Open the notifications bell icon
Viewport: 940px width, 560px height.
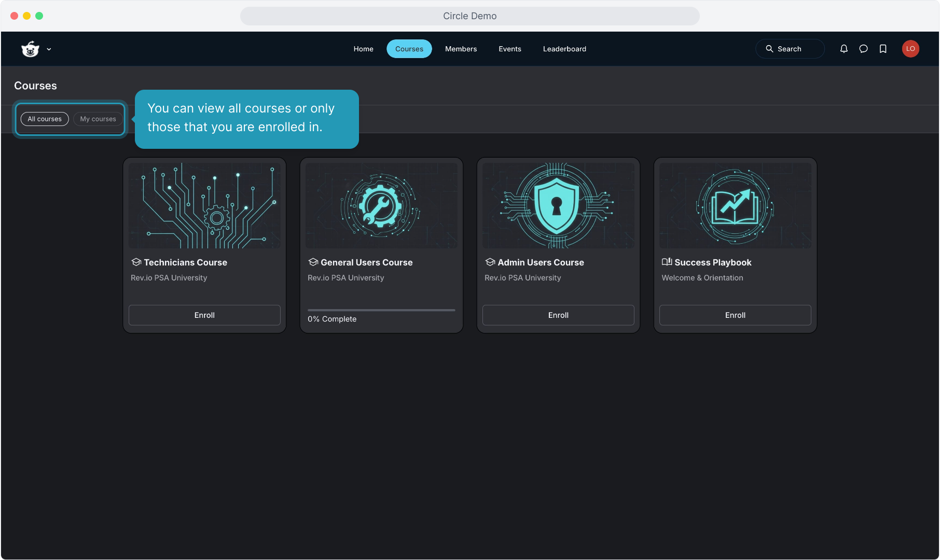844,49
